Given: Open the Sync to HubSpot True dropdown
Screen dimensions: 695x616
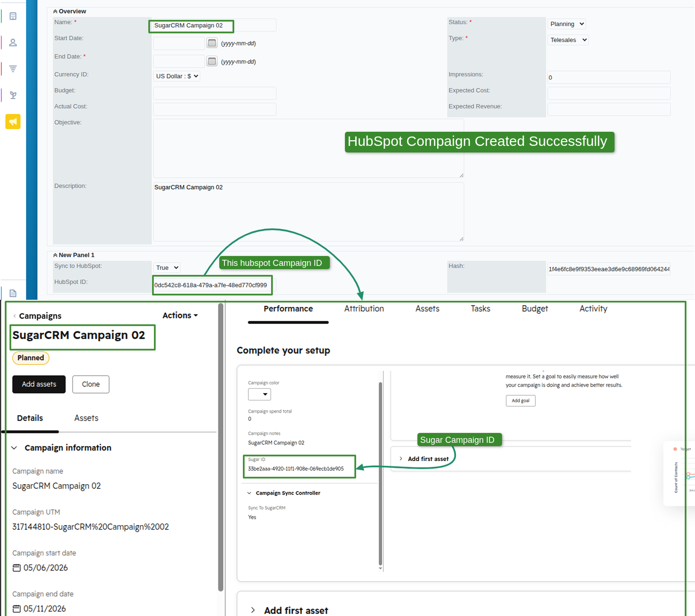Looking at the screenshot, I should [167, 267].
